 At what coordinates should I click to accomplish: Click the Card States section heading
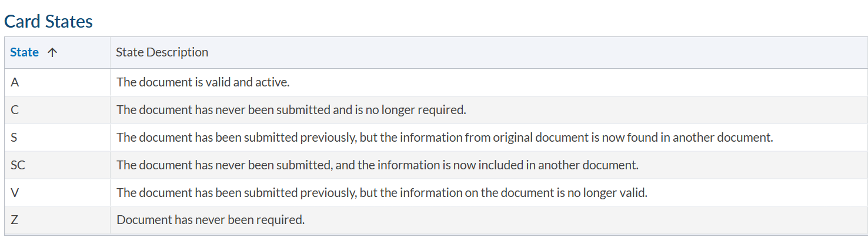49,21
